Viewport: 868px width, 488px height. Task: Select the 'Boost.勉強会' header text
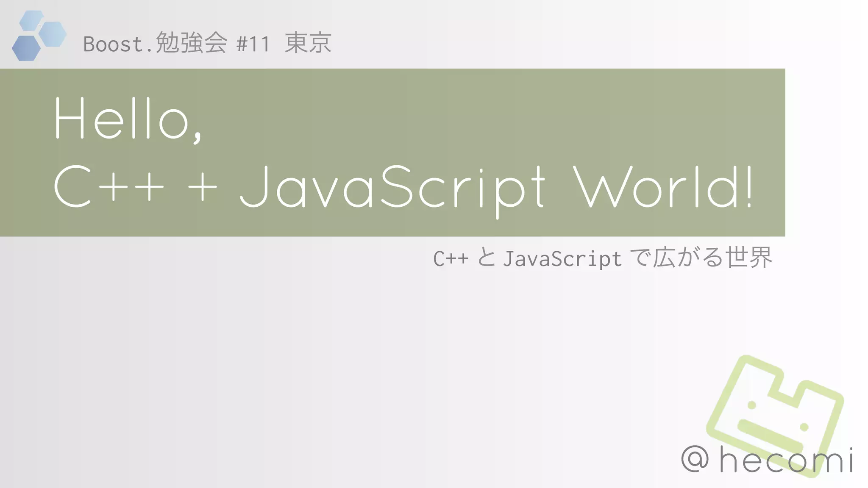[155, 44]
